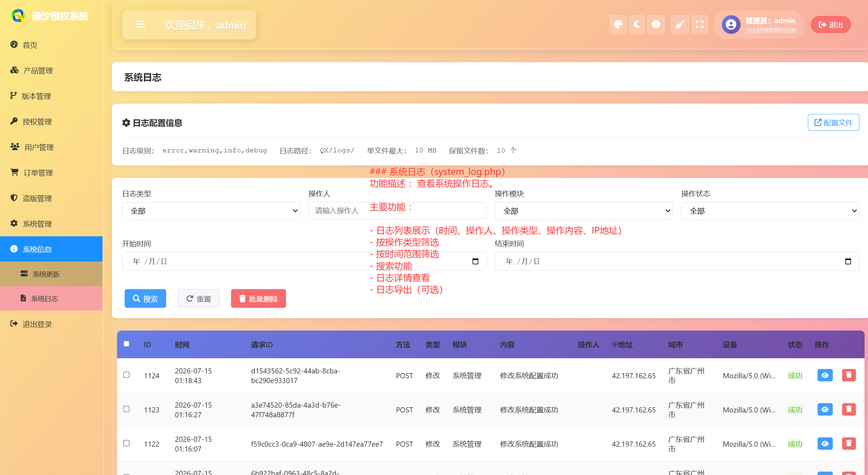Click the 结束时间 date field
The height and width of the screenshot is (475, 868).
[x=677, y=261]
